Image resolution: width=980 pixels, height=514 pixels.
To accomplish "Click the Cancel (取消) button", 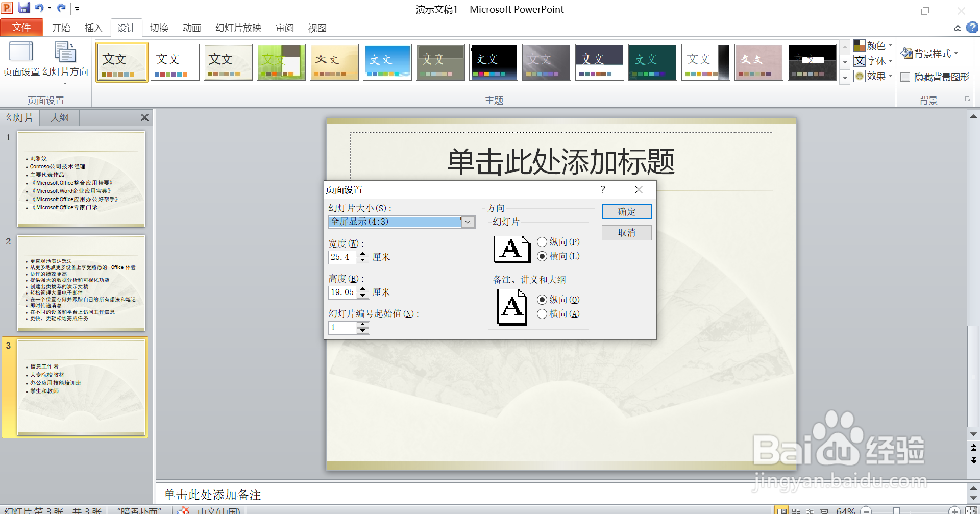I will 626,233.
